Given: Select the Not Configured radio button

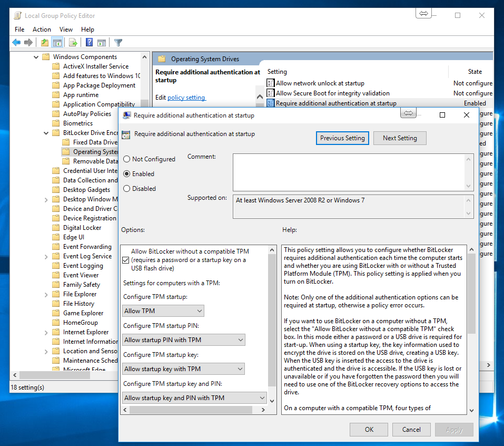Looking at the screenshot, I should click(127, 159).
